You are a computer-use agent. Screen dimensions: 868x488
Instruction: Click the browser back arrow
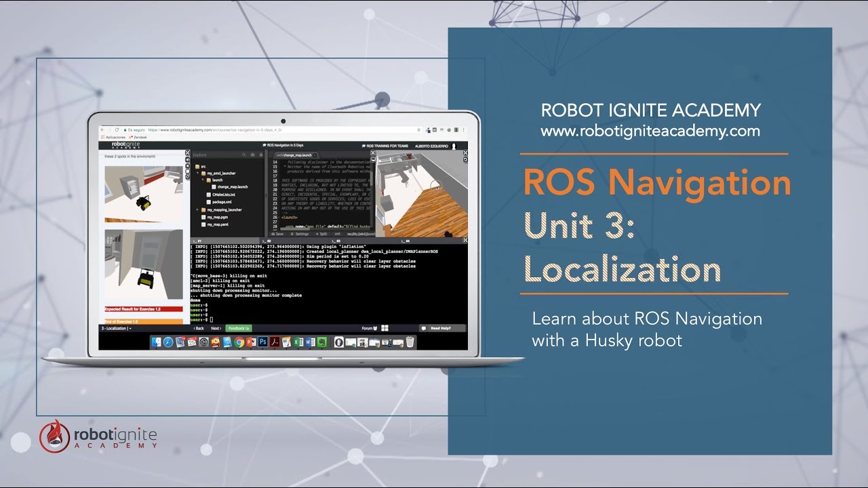coord(102,129)
